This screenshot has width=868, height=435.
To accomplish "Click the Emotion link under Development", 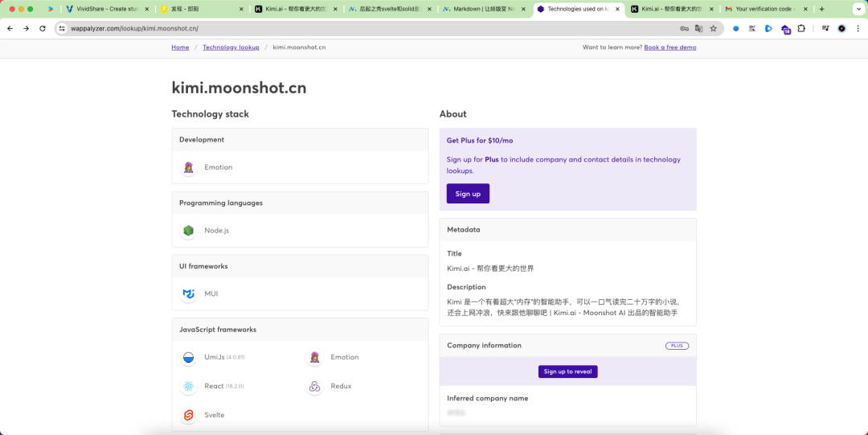I will coord(218,167).
